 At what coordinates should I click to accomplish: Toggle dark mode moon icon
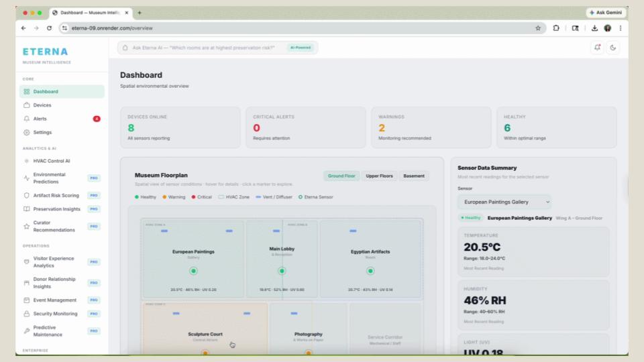click(x=612, y=48)
